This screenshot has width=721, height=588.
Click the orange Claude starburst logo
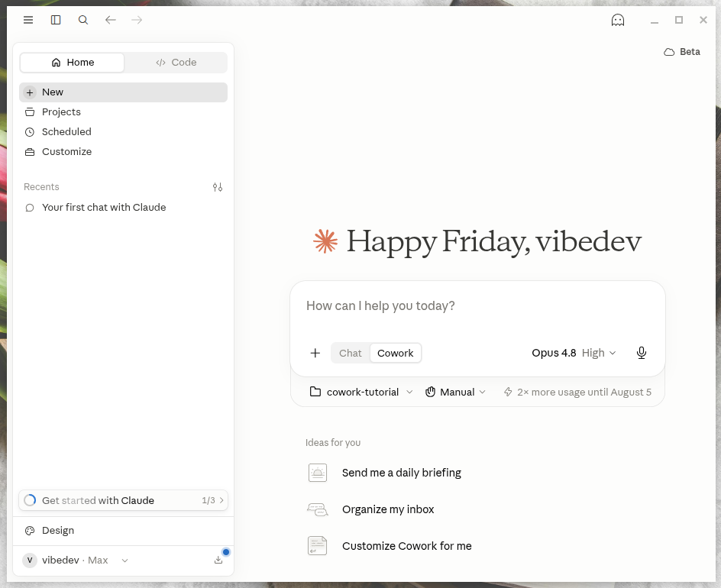tap(325, 241)
